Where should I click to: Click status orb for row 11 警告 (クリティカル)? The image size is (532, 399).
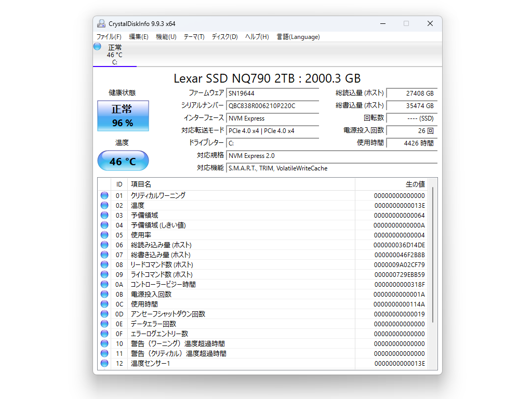104,353
